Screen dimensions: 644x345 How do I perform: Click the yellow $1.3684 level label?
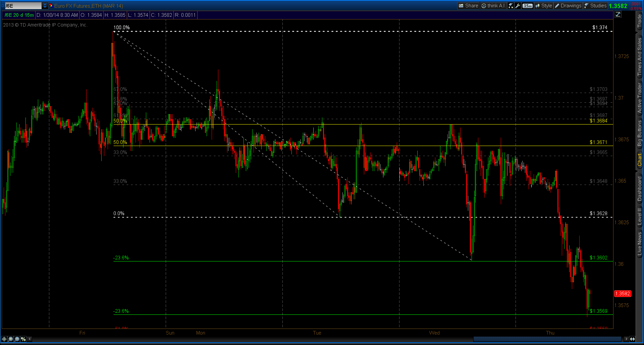598,121
